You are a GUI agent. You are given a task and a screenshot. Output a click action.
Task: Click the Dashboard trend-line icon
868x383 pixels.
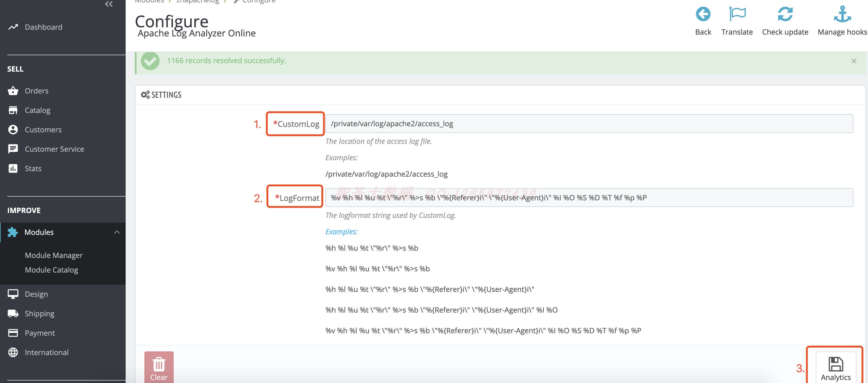click(x=13, y=27)
